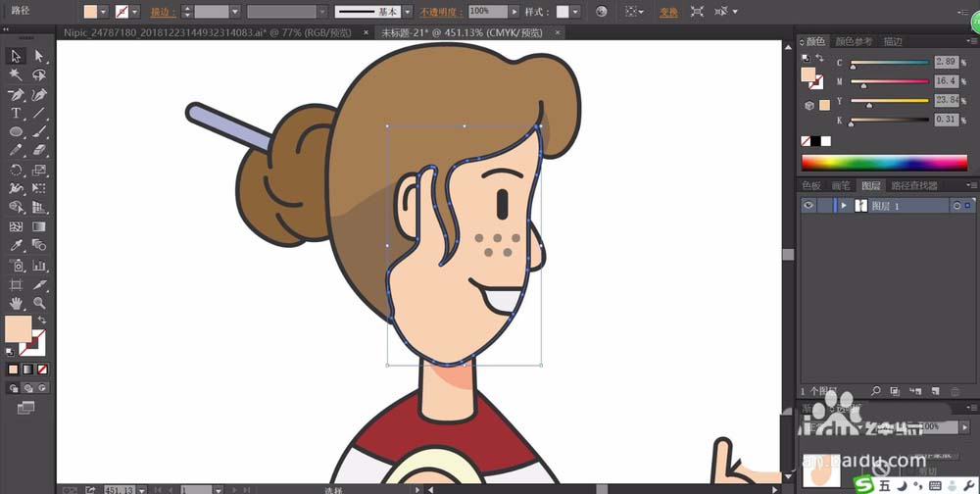Select the Paintbrush tool
The height and width of the screenshot is (494, 980).
pyautogui.click(x=39, y=132)
